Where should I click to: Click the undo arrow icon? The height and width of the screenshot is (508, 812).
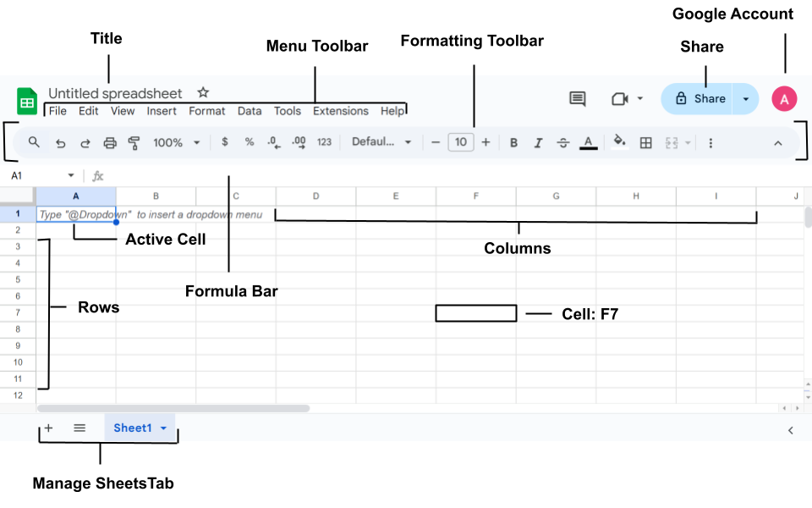[x=60, y=143]
